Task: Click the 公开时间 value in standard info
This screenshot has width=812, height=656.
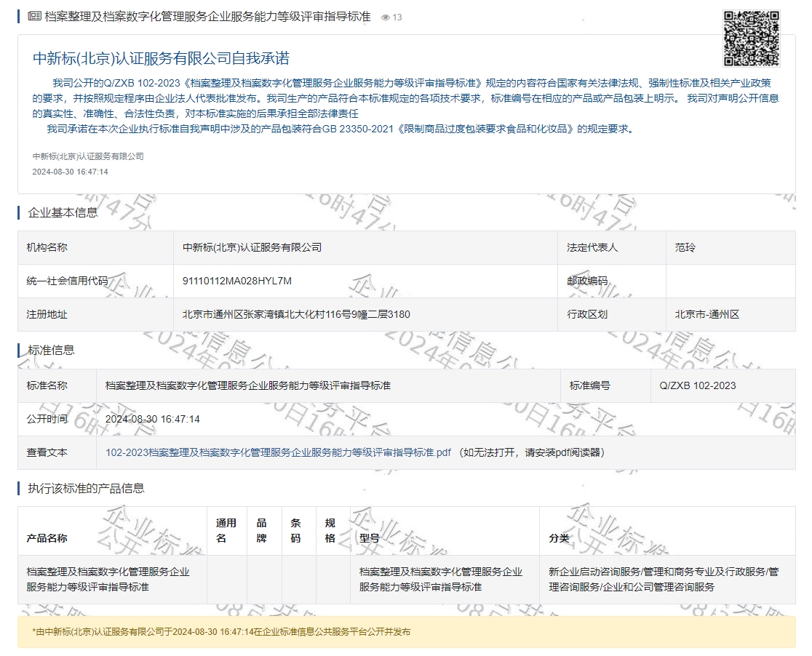Action: [x=153, y=419]
